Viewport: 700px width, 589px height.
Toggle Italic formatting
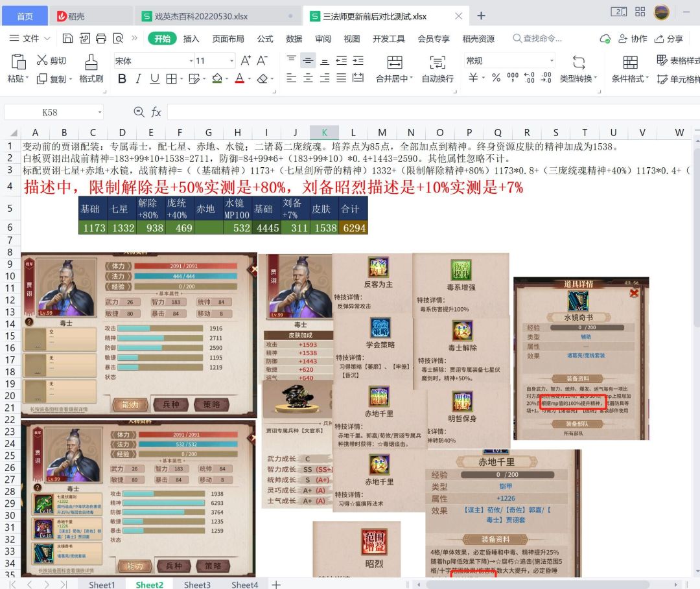click(139, 79)
